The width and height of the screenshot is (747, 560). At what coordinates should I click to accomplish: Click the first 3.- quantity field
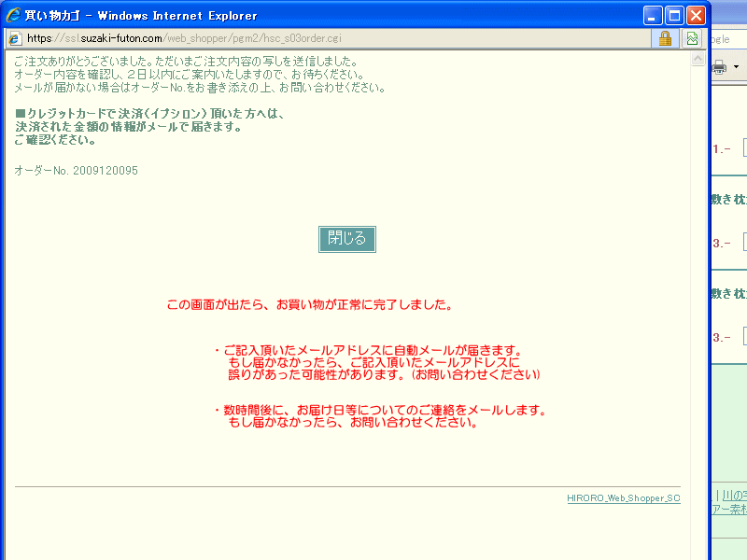pos(744,243)
